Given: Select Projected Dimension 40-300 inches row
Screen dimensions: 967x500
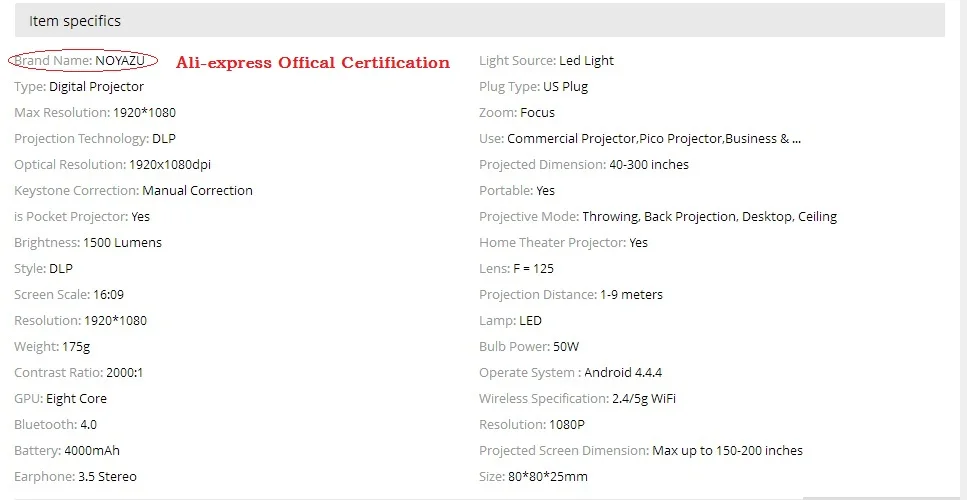Looking at the screenshot, I should 584,165.
